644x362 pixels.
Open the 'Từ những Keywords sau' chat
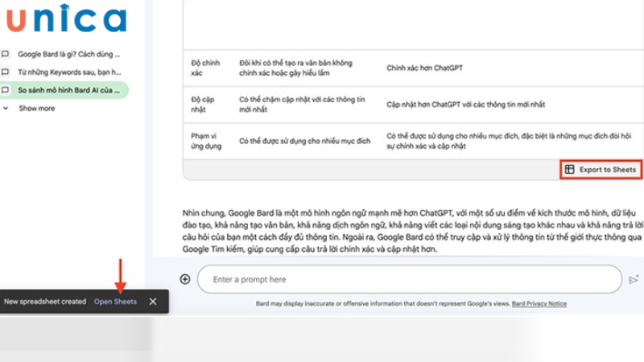(x=69, y=72)
